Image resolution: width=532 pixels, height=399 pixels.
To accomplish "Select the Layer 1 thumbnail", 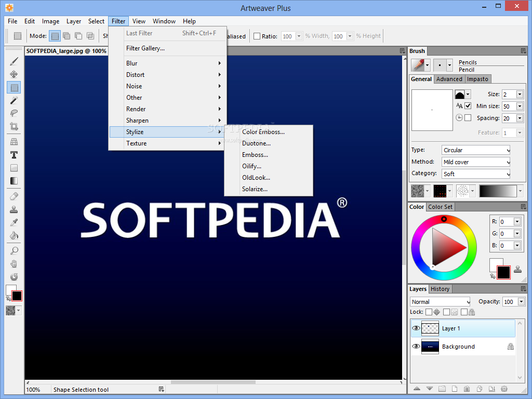I will pos(430,328).
